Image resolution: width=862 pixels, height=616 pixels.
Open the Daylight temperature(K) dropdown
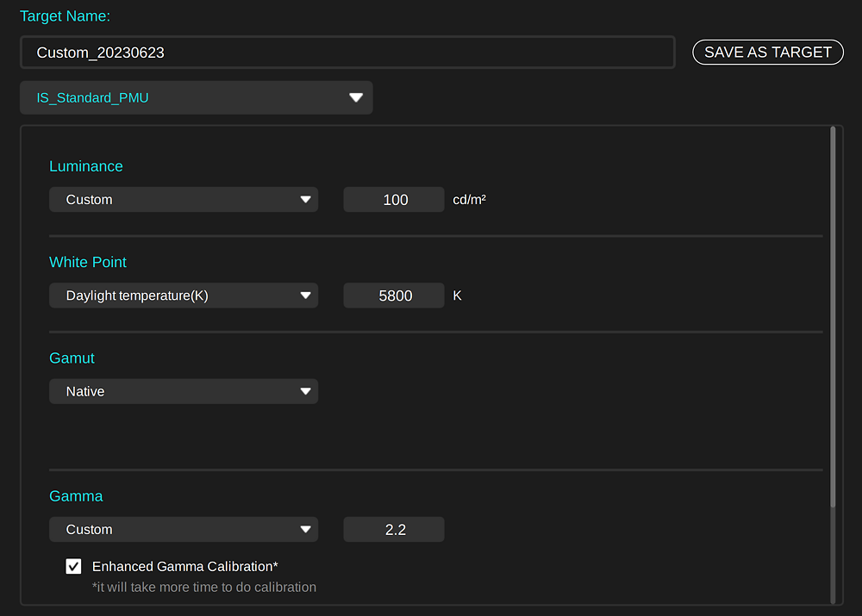[183, 296]
